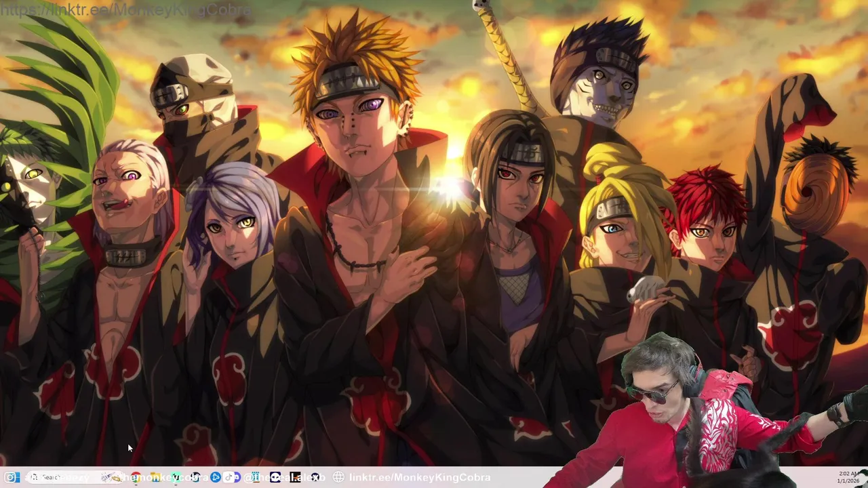
Task: Open Google Chrome from the taskbar
Action: click(x=136, y=477)
